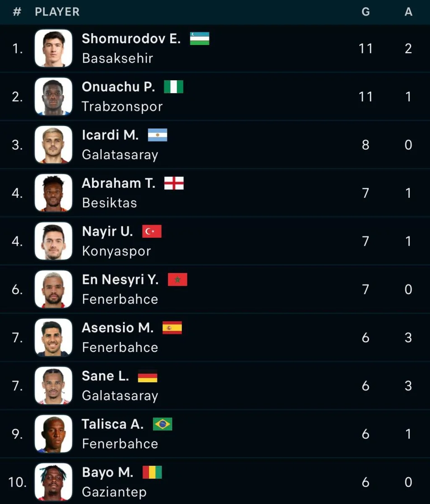Click the Turkey flag beside Nayir U.

click(152, 231)
